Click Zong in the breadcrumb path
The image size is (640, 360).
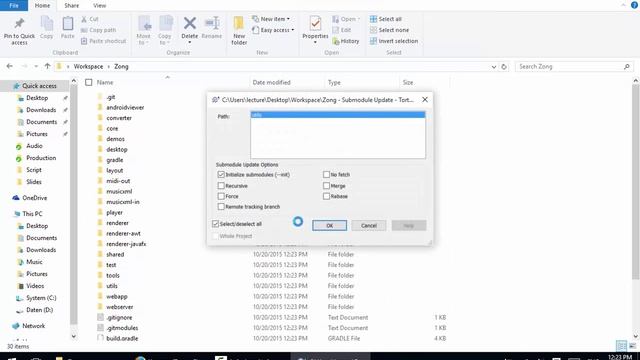point(121,66)
